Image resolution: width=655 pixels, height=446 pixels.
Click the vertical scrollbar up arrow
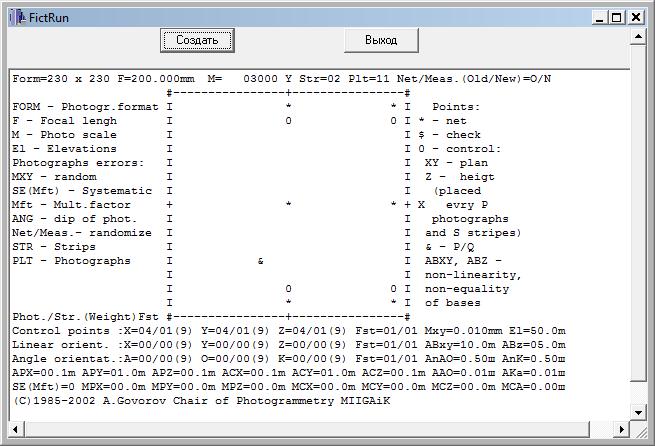click(x=638, y=37)
